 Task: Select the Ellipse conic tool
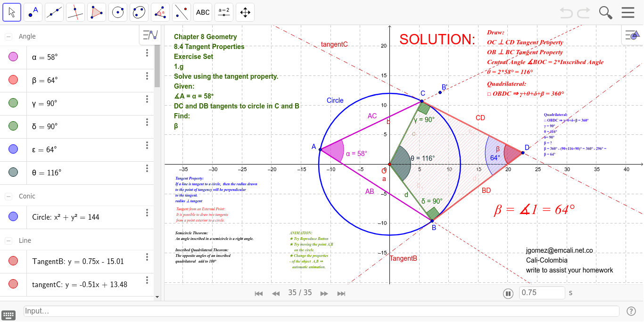click(x=139, y=12)
